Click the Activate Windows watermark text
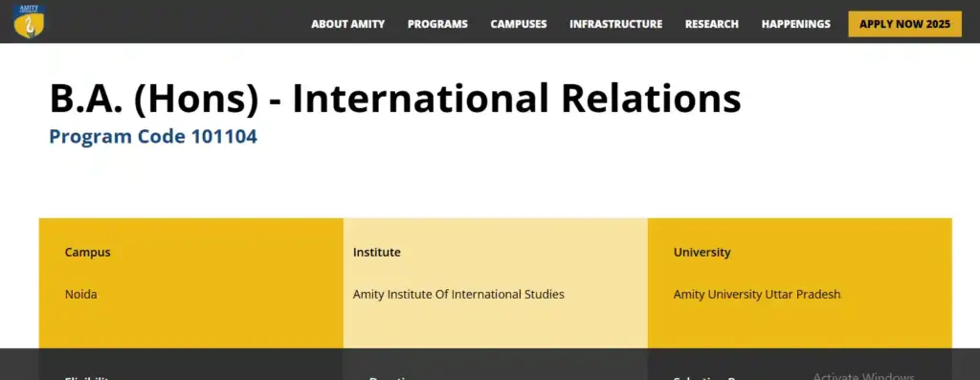The image size is (980, 380). point(863,375)
